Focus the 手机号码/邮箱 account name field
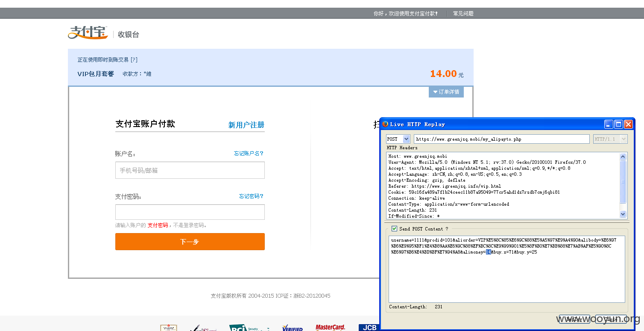This screenshot has width=644, height=331. click(190, 170)
